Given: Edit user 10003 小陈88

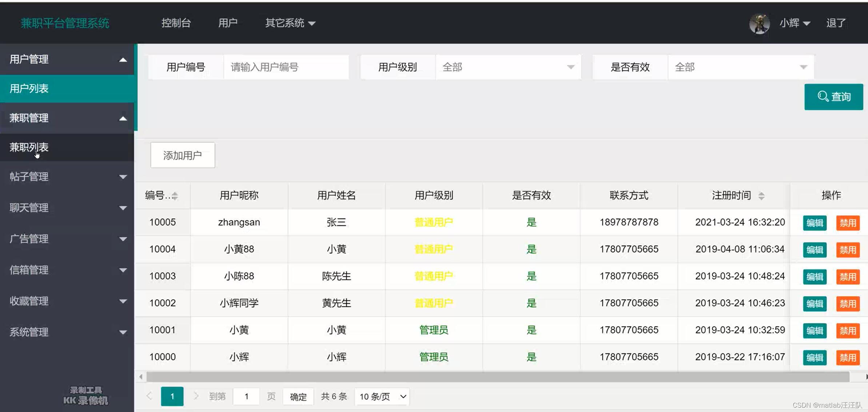Looking at the screenshot, I should tap(815, 277).
